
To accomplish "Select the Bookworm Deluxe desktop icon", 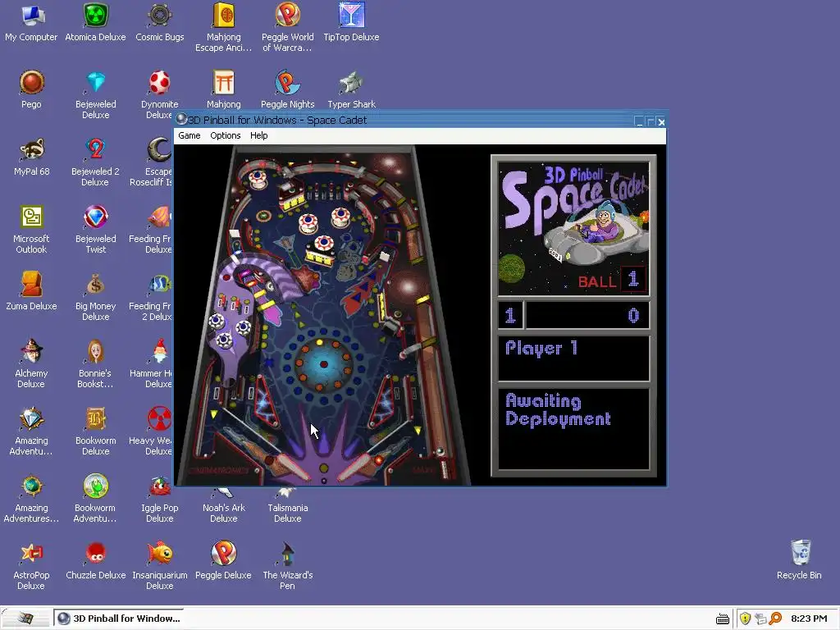I will click(95, 431).
